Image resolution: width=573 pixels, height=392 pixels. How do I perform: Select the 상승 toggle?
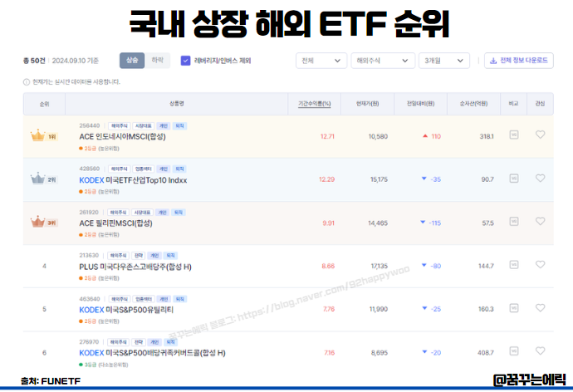pos(132,61)
